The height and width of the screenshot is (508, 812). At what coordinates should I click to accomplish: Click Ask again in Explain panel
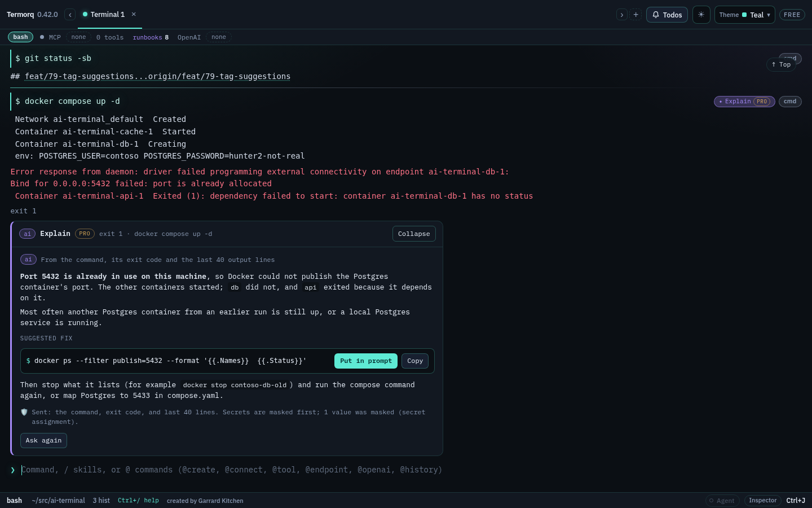(43, 440)
